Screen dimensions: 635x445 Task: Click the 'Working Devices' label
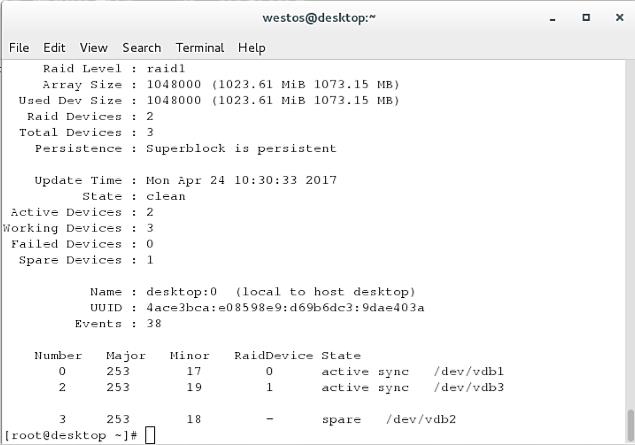[62, 228]
